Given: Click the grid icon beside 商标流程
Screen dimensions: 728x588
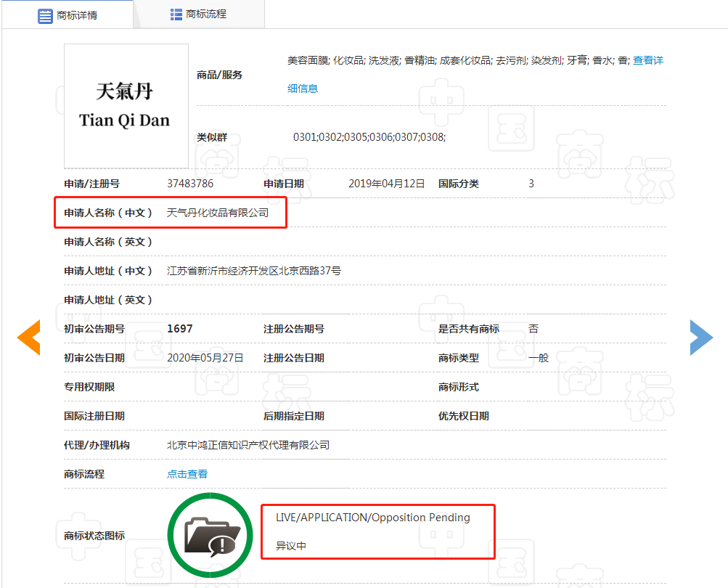Looking at the screenshot, I should (176, 15).
